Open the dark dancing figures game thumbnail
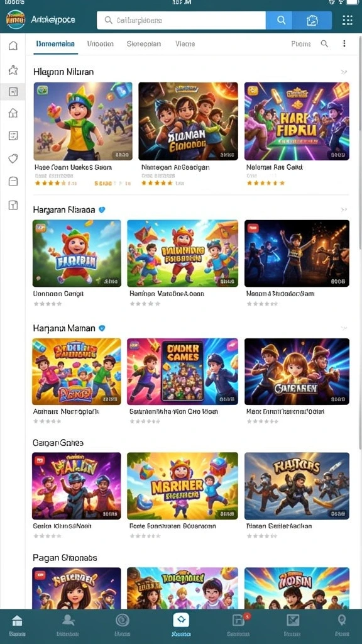 [297, 253]
